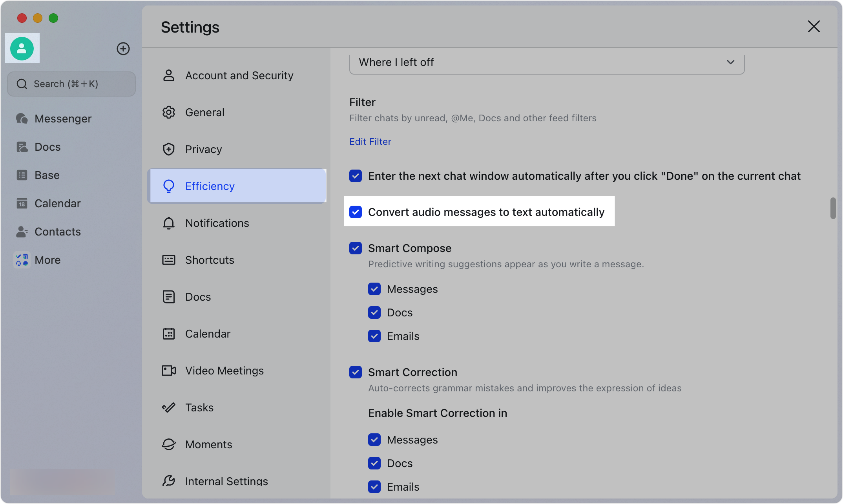Screen dimensions: 843x504
Task: Open Notifications settings
Action: (x=237, y=223)
